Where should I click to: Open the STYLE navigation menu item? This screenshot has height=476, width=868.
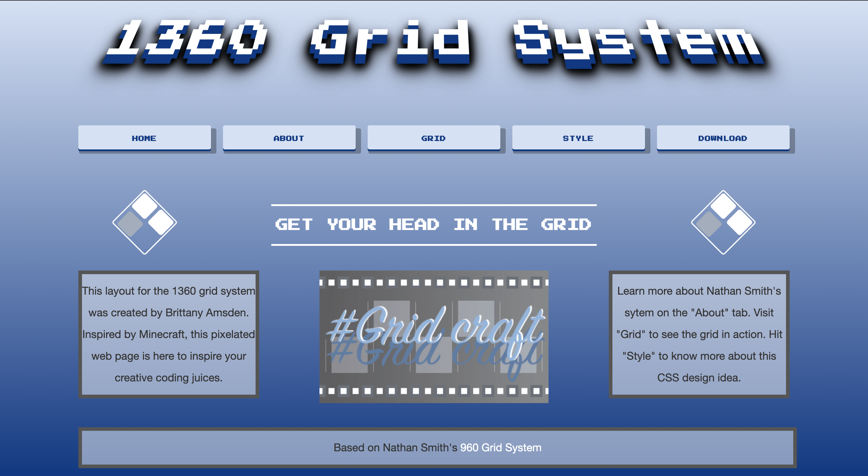pos(577,138)
